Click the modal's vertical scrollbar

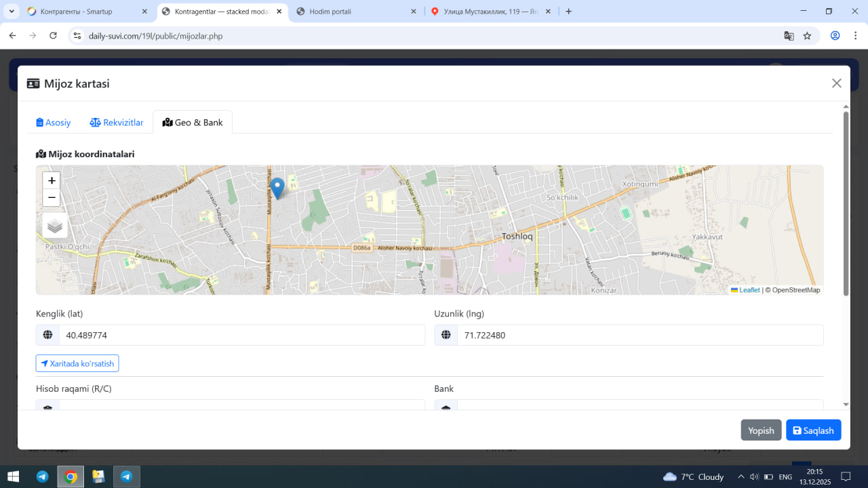[846, 203]
